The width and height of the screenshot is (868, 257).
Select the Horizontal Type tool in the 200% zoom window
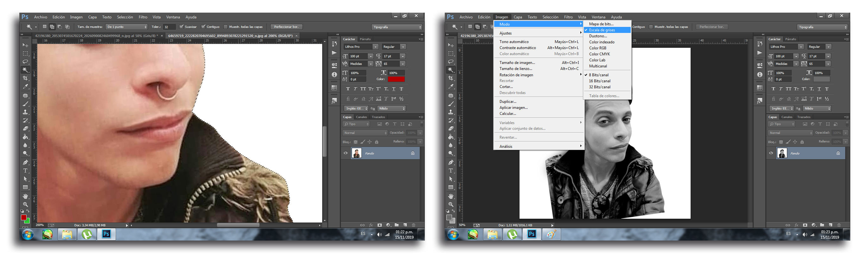tap(25, 171)
